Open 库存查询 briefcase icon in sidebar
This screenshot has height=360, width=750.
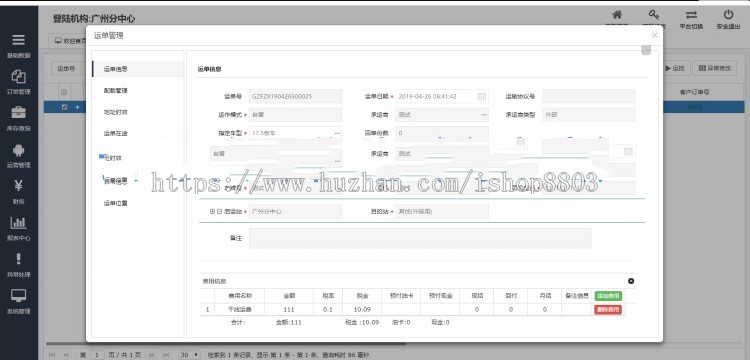(x=18, y=113)
